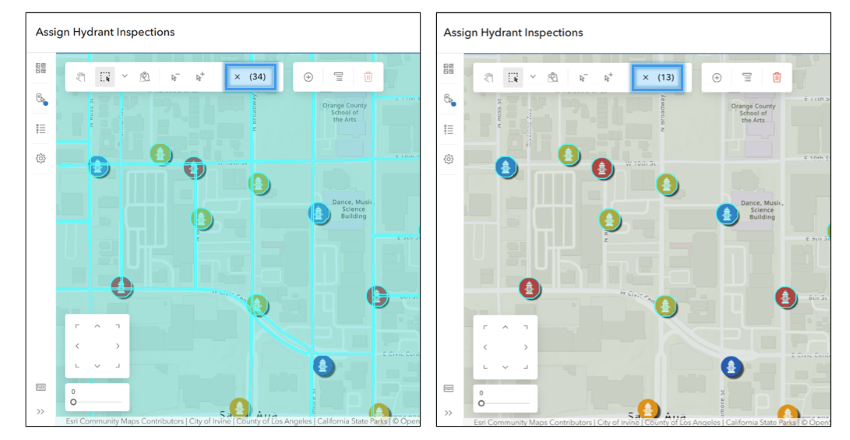The image size is (850, 440).
Task: Click hydrant beside Dance, Music Science Building, (13) view
Action: [726, 214]
